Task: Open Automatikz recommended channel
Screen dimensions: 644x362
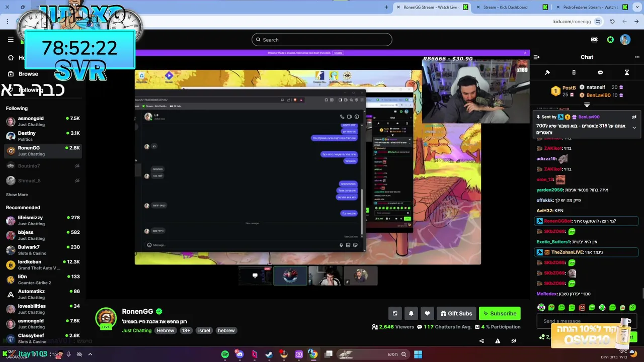Action: coord(43,294)
